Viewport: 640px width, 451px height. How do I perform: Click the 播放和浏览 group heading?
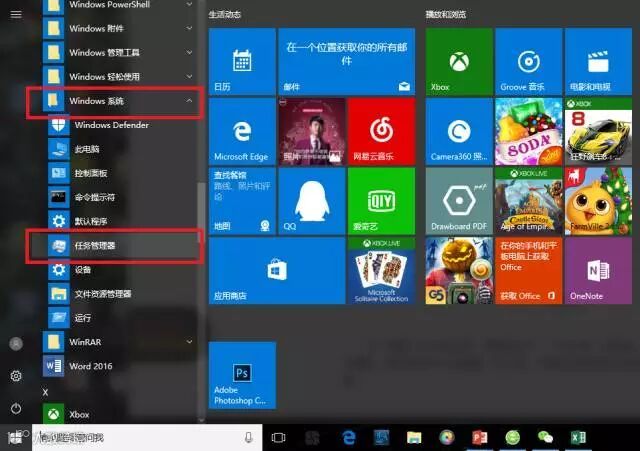coord(446,15)
